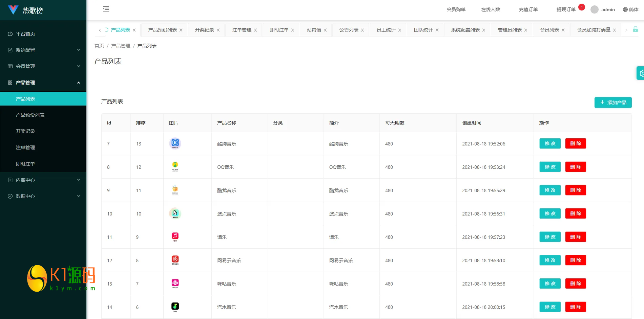Open 会员购单 in header
The height and width of the screenshot is (319, 644).
456,9
